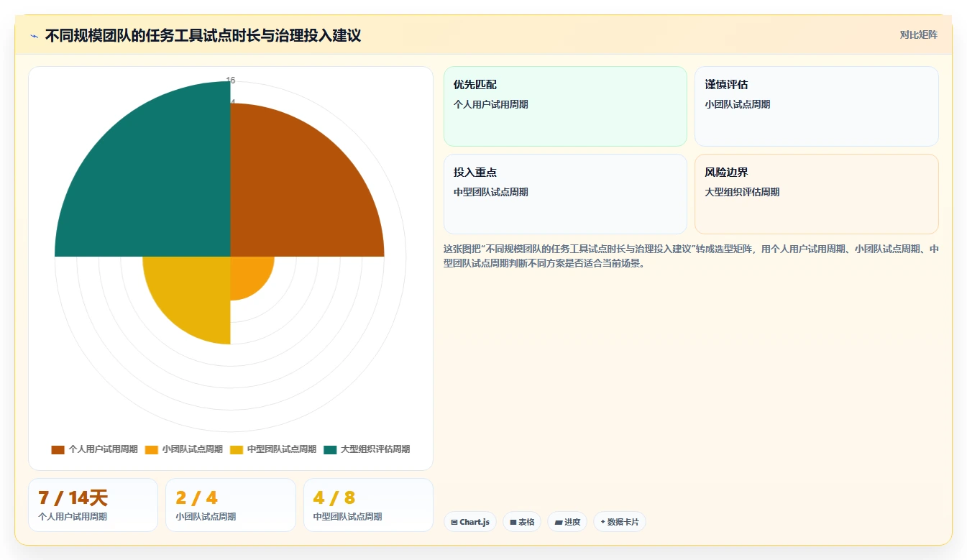This screenshot has height=560, width=967.
Task: Select the 4 / 8 stat card
Action: (x=368, y=505)
